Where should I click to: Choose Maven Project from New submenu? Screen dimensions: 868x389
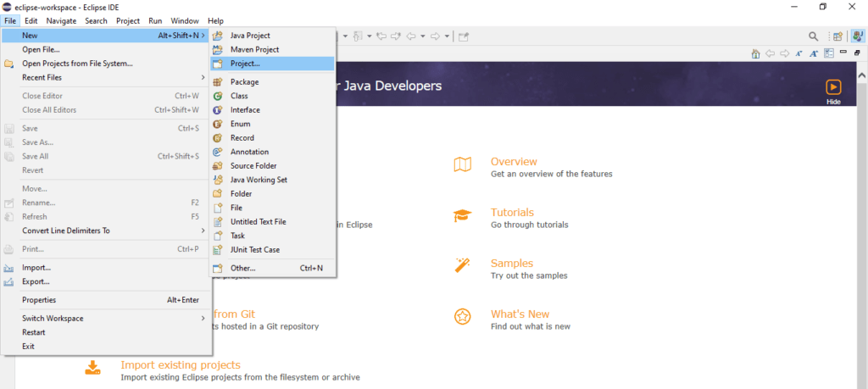pyautogui.click(x=272, y=49)
